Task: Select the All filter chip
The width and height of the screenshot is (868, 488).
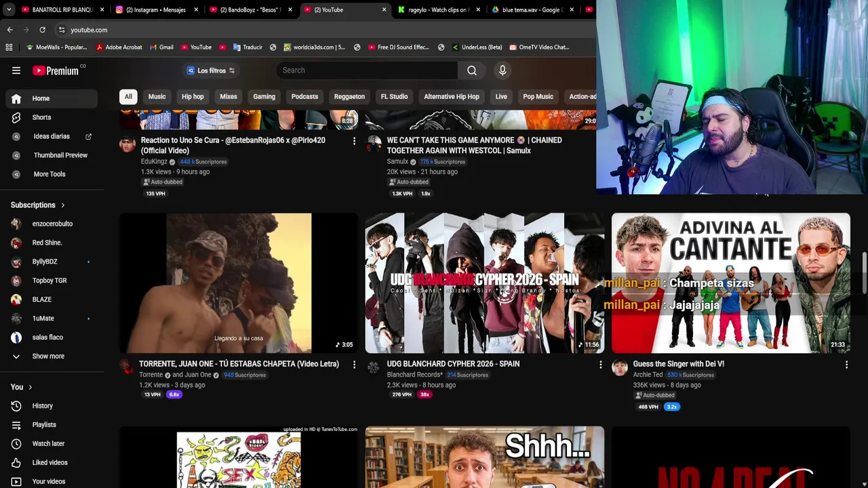Action: 128,96
